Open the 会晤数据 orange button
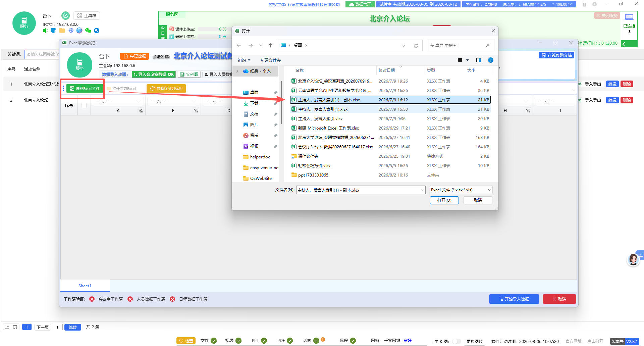 [x=135, y=56]
